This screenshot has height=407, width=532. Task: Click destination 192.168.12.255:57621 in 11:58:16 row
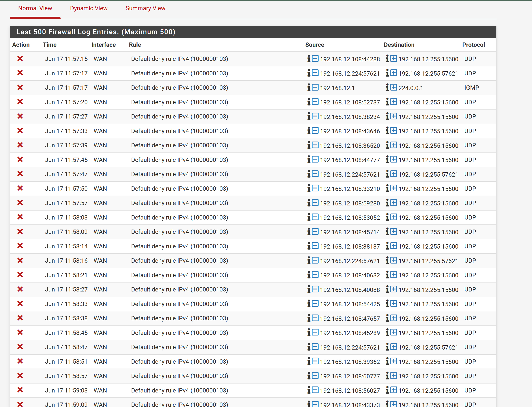pyautogui.click(x=428, y=261)
